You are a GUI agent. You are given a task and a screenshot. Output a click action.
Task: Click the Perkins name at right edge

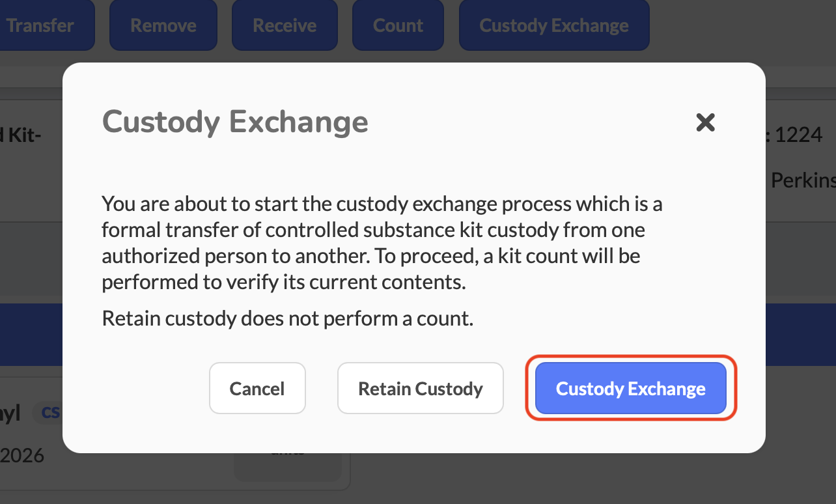[x=803, y=180]
